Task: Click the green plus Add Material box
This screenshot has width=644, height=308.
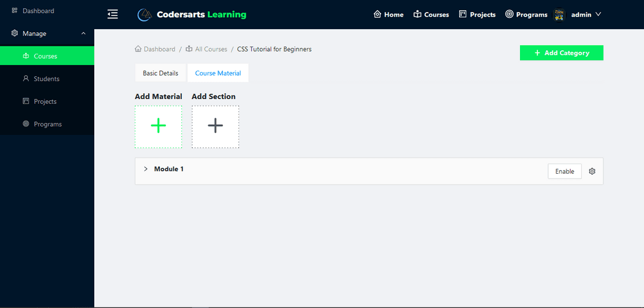Action: point(159,127)
